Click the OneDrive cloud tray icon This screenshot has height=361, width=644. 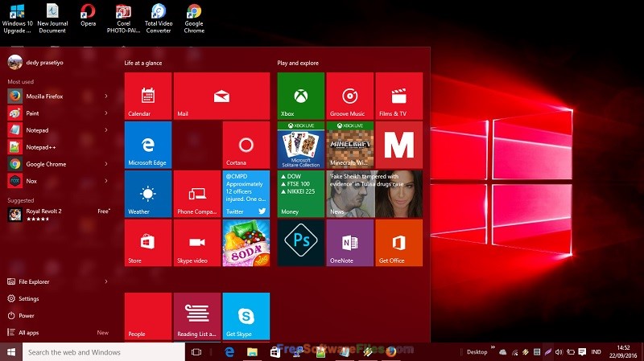(x=502, y=352)
